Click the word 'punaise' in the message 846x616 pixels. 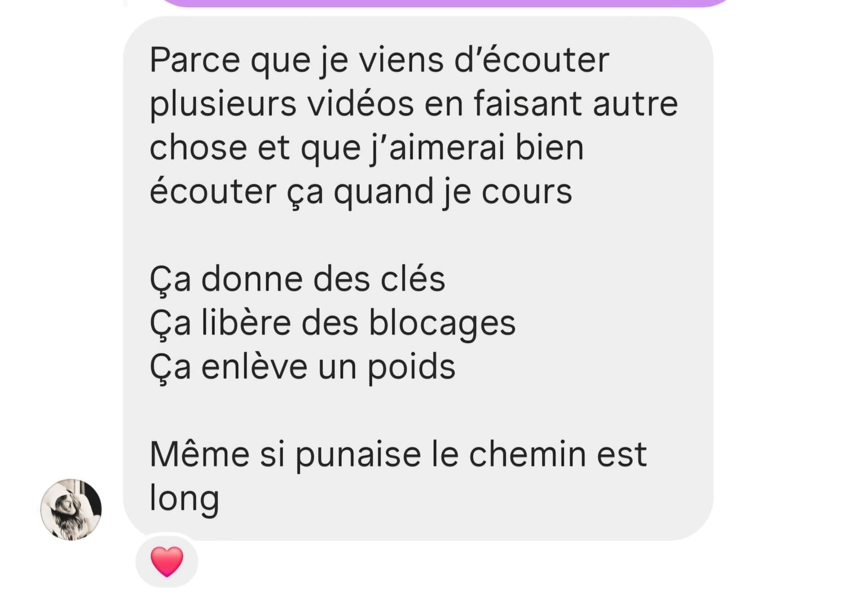click(358, 455)
